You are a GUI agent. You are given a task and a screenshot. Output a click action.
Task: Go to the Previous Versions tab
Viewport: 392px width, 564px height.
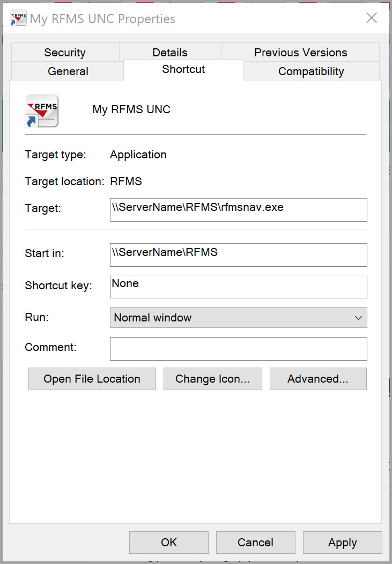(x=300, y=53)
